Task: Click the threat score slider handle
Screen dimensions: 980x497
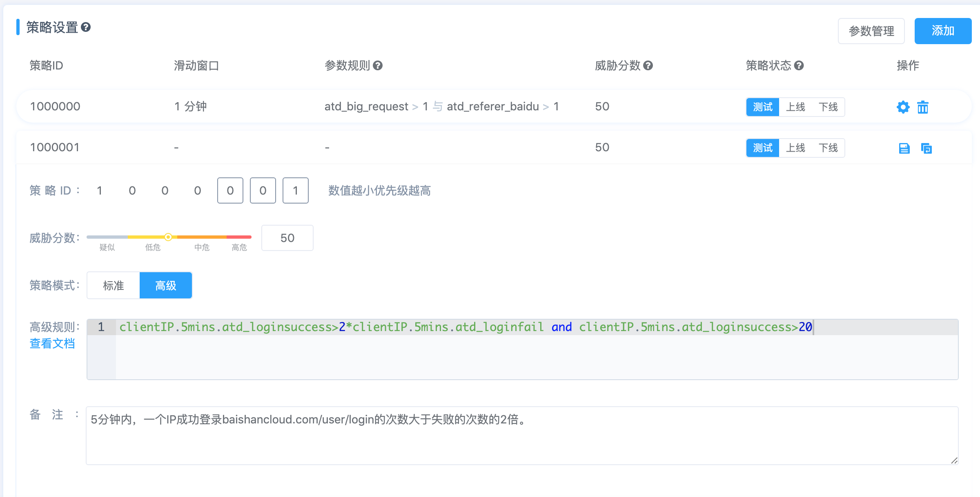Action: [x=168, y=237]
